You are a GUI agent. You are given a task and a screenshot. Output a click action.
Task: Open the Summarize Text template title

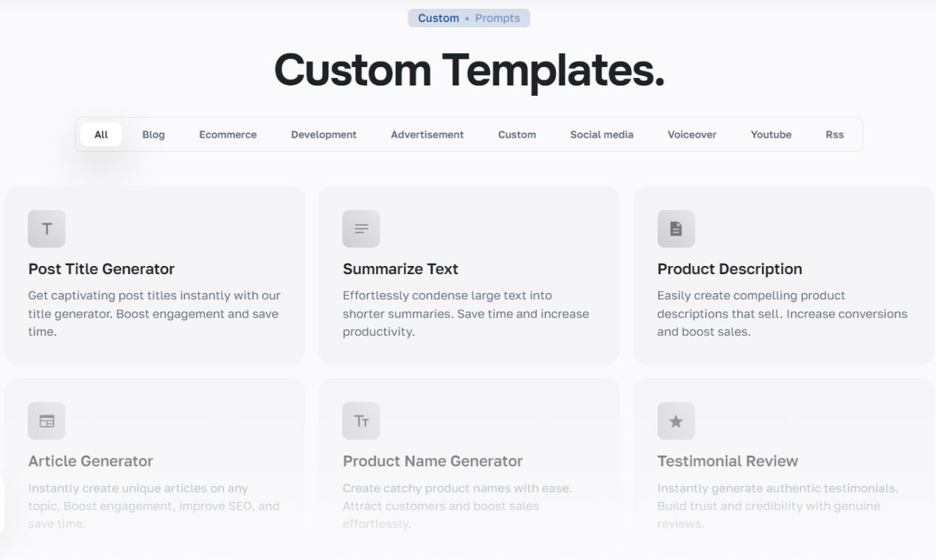point(400,269)
